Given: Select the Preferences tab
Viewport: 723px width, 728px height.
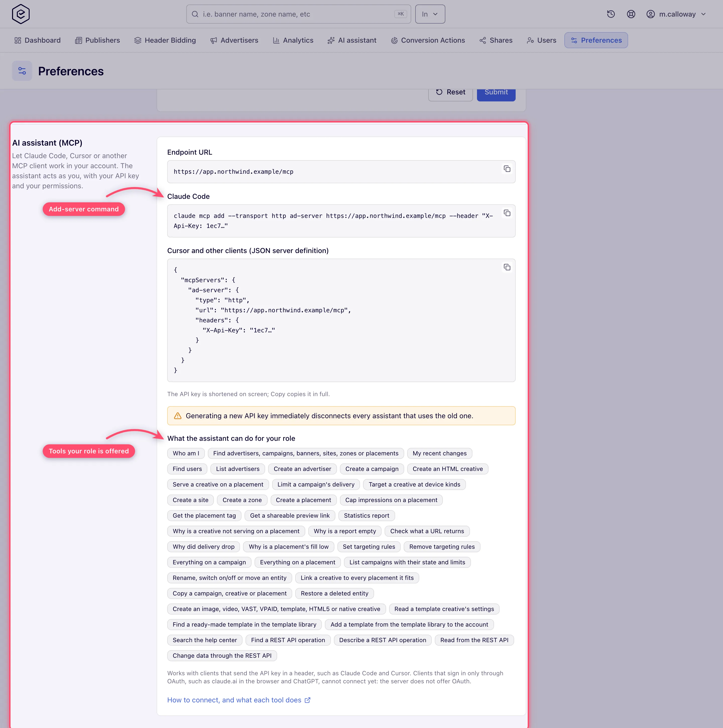Looking at the screenshot, I should (x=596, y=40).
